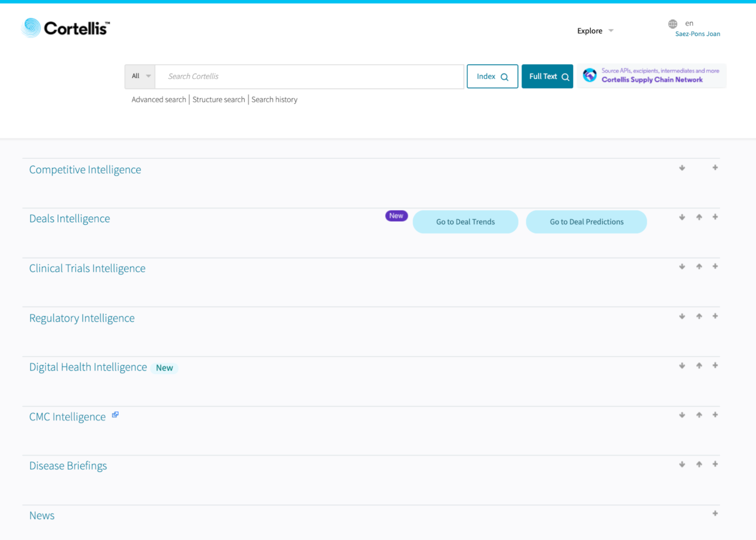This screenshot has height=540, width=756.
Task: Go to Deal Trends
Action: 465,222
